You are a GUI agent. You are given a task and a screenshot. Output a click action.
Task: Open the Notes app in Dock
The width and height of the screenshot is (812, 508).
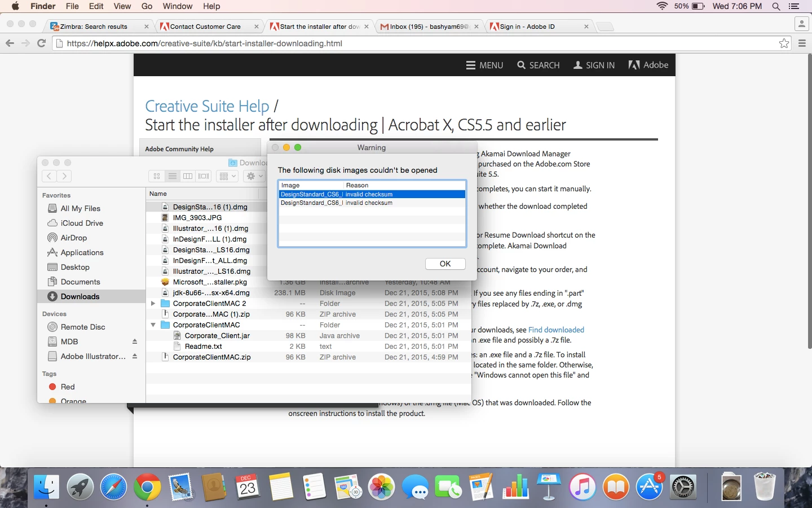(x=281, y=487)
